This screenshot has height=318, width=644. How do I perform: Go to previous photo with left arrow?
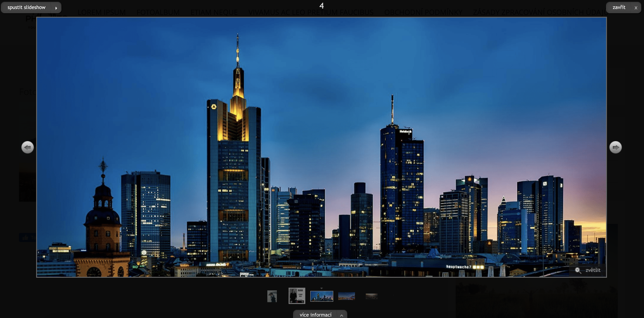(x=28, y=147)
